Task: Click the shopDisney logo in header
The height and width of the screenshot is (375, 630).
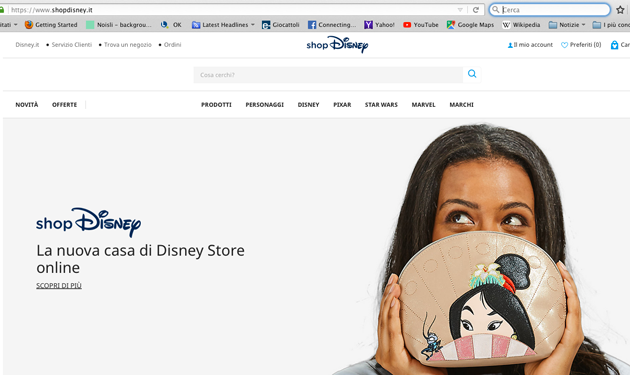Action: click(337, 44)
